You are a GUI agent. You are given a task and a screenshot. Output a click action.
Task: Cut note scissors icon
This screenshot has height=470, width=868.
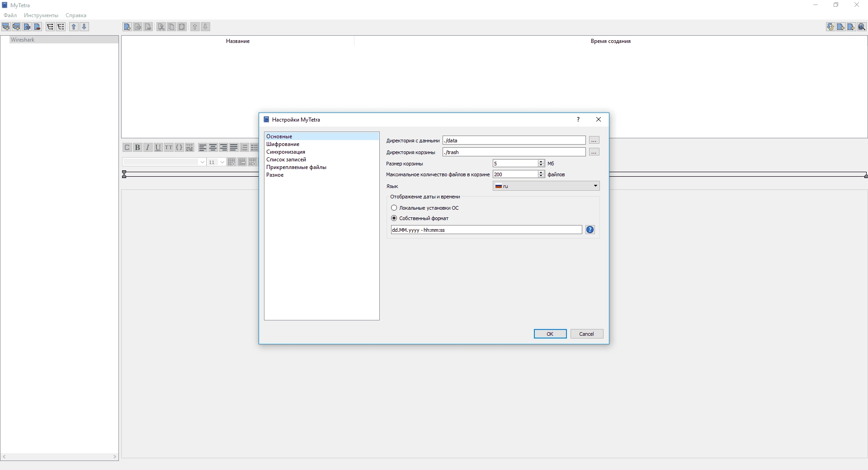coord(161,27)
